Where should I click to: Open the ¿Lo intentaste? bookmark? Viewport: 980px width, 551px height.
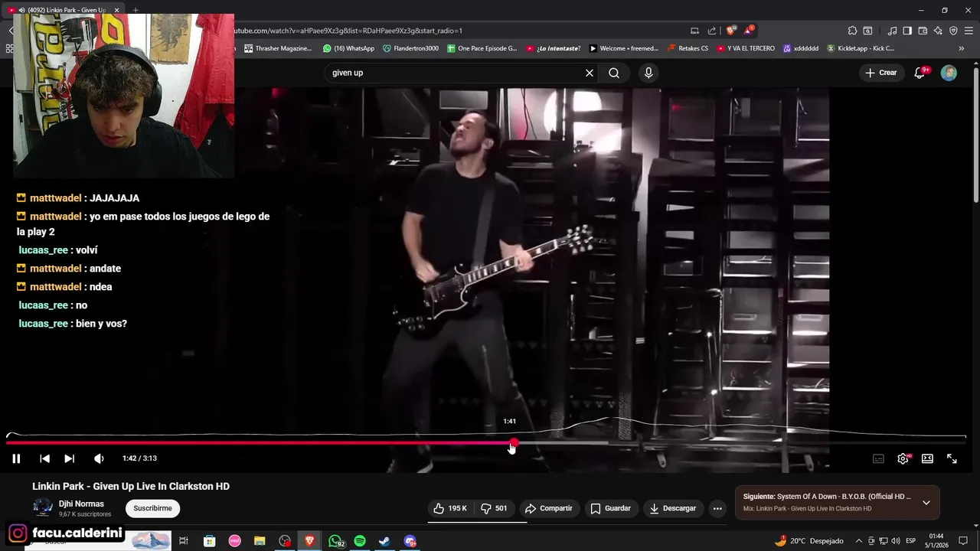[x=554, y=48]
